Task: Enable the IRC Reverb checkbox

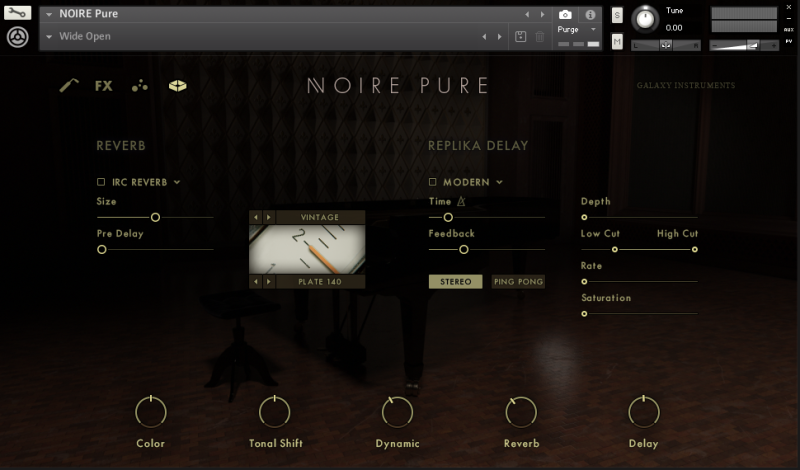Action: tap(101, 182)
